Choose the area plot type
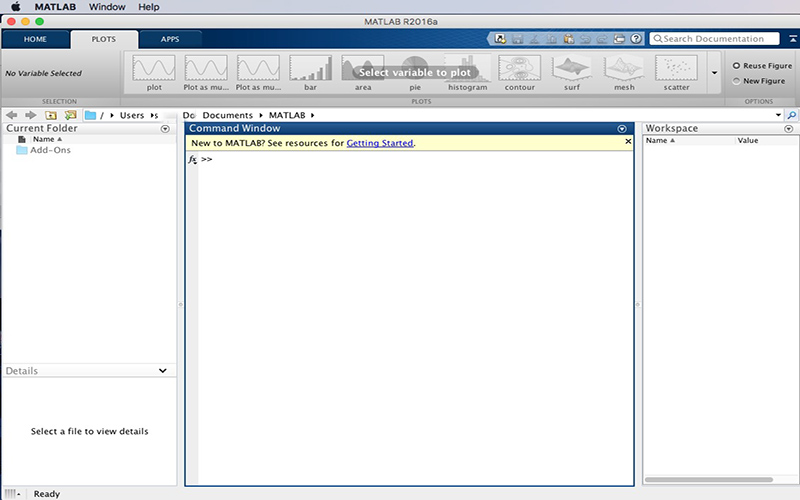This screenshot has width=800, height=500. pos(363,73)
